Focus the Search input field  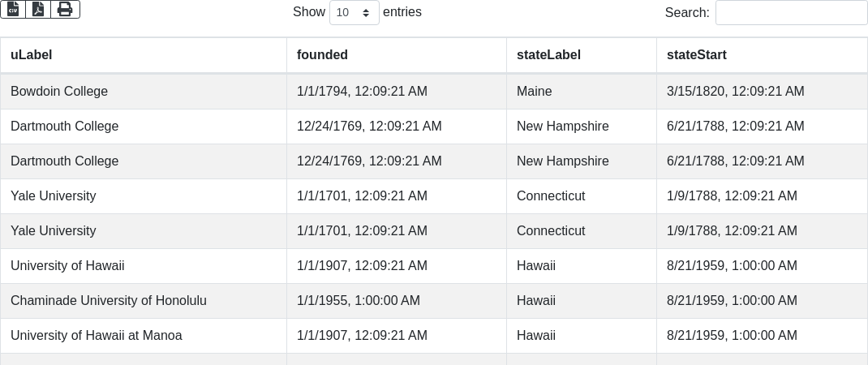pos(791,13)
